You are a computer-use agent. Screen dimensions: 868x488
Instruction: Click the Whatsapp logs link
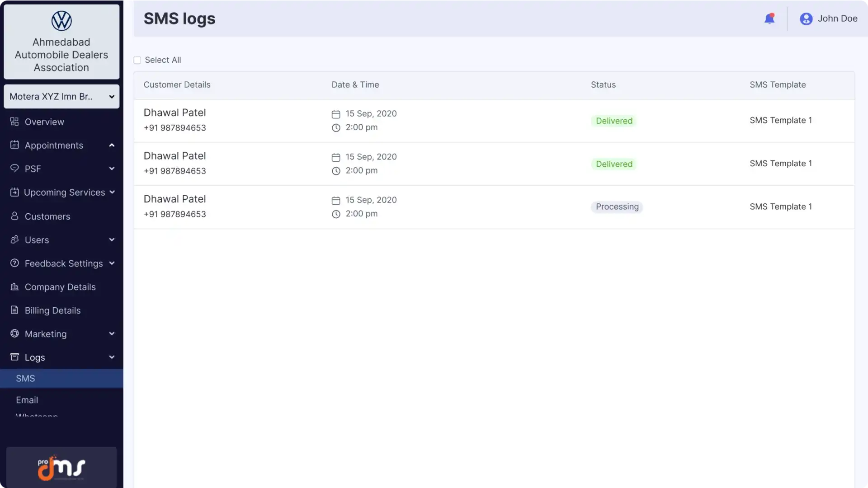36,416
